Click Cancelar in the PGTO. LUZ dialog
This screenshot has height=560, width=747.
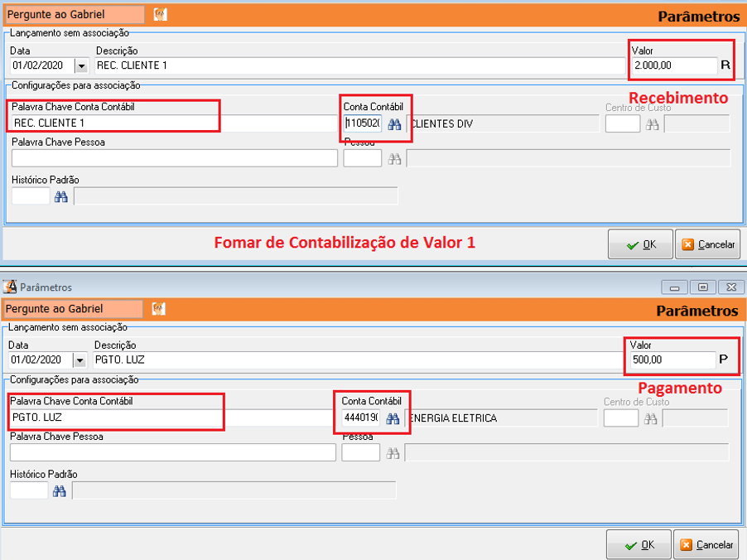(x=706, y=545)
